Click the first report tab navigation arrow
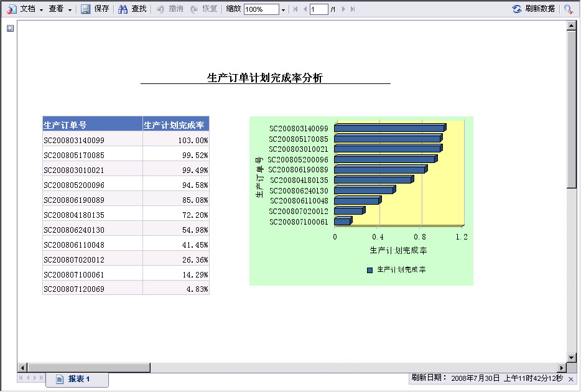Viewport: 581px width, 392px height. [x=21, y=378]
